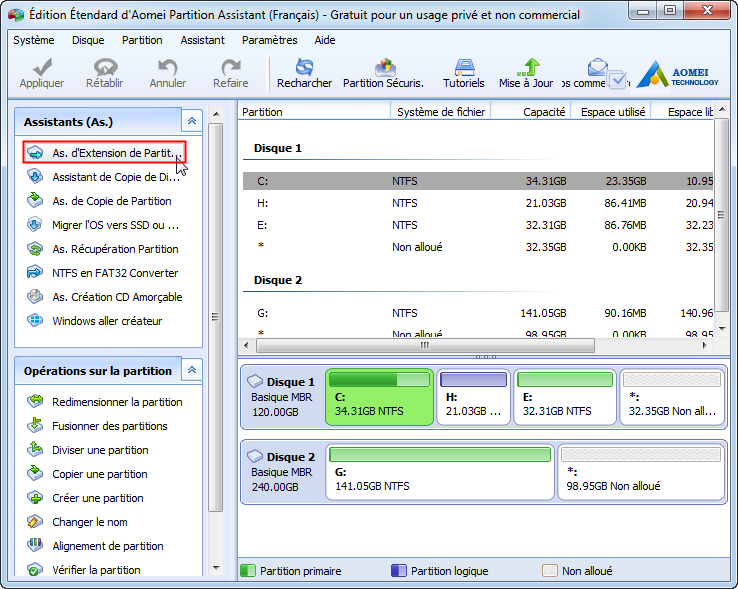
Task: Select the 98.95GB Non alloué block
Action: tap(641, 472)
